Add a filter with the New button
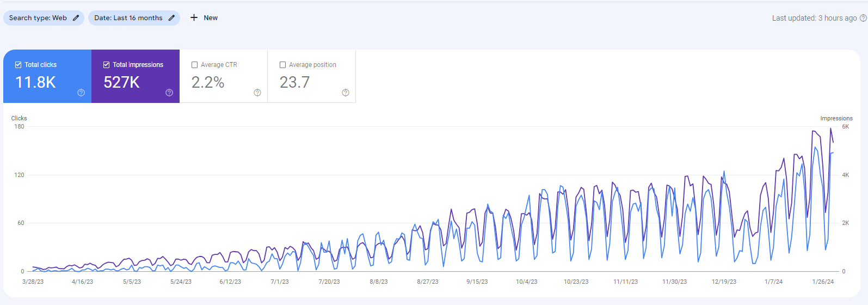The image size is (868, 305). (204, 18)
